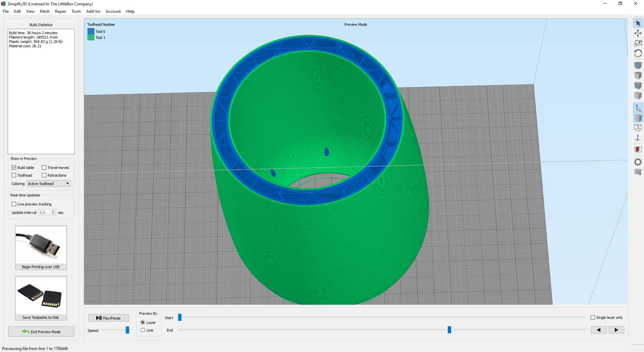
Task: Switch to the top view cube
Action: pyautogui.click(x=638, y=75)
